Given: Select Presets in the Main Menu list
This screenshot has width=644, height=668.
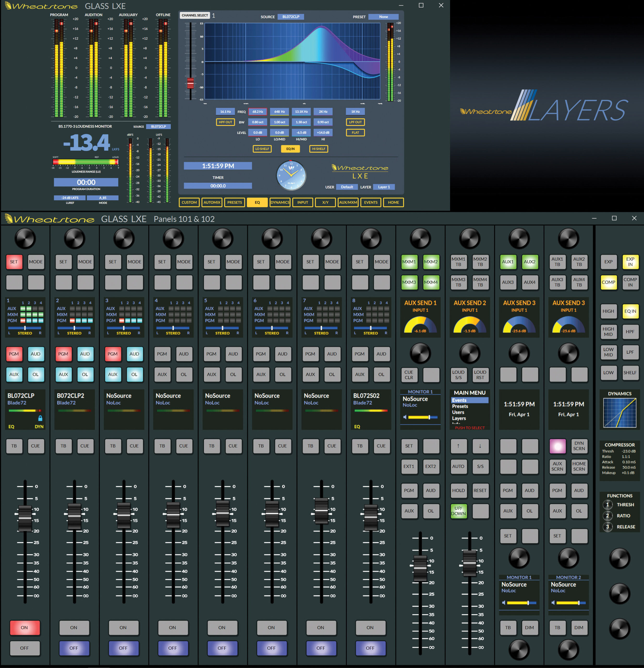Looking at the screenshot, I should click(460, 406).
